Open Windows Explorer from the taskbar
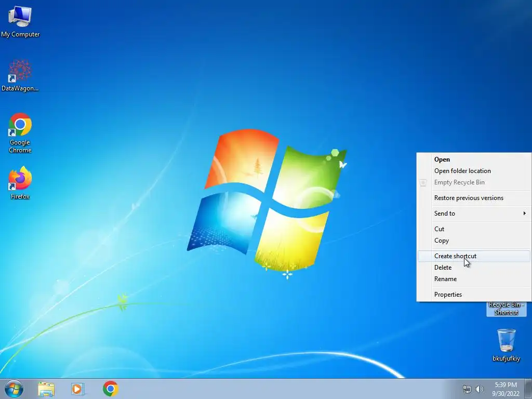Screen dimensions: 532x399 [46, 389]
